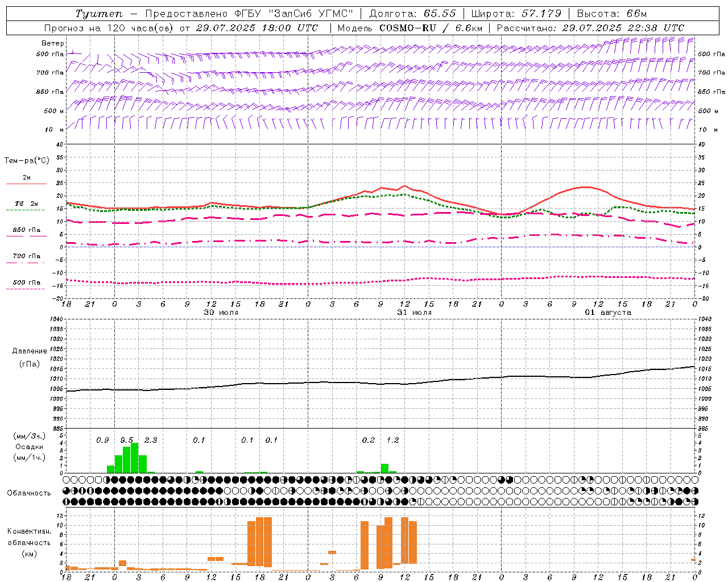
Task: Click the (км) unit under облачность
Action: (x=29, y=554)
